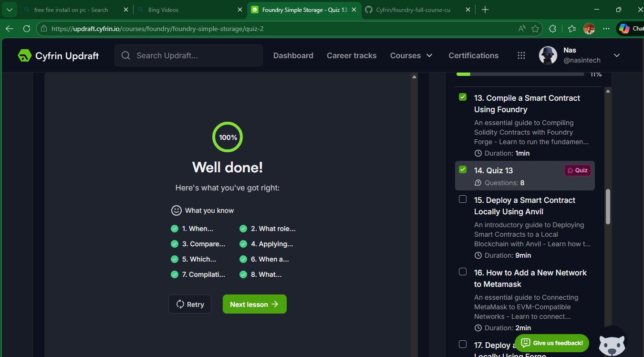Expand the Courses dropdown menu

411,56
